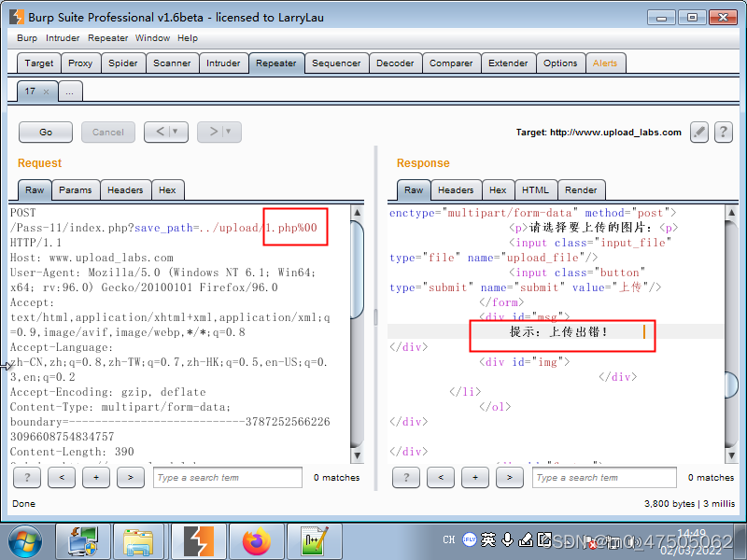Open the Help menu

point(188,38)
